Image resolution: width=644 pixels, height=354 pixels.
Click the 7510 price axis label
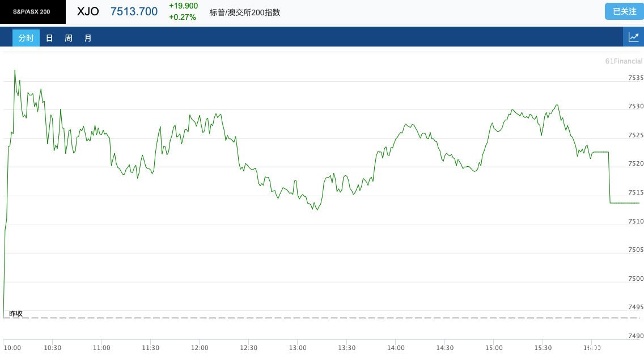click(636, 221)
